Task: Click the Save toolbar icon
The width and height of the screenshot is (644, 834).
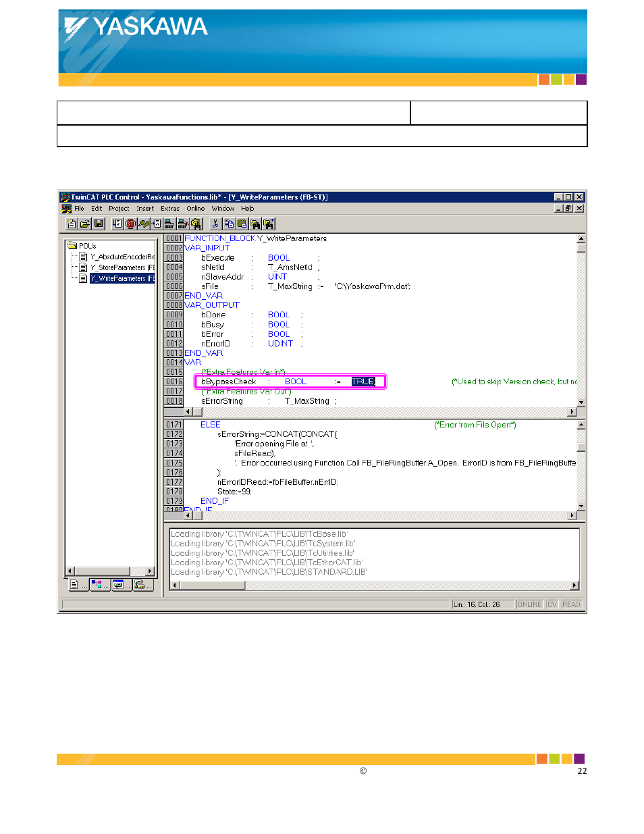Action: pyautogui.click(x=99, y=224)
